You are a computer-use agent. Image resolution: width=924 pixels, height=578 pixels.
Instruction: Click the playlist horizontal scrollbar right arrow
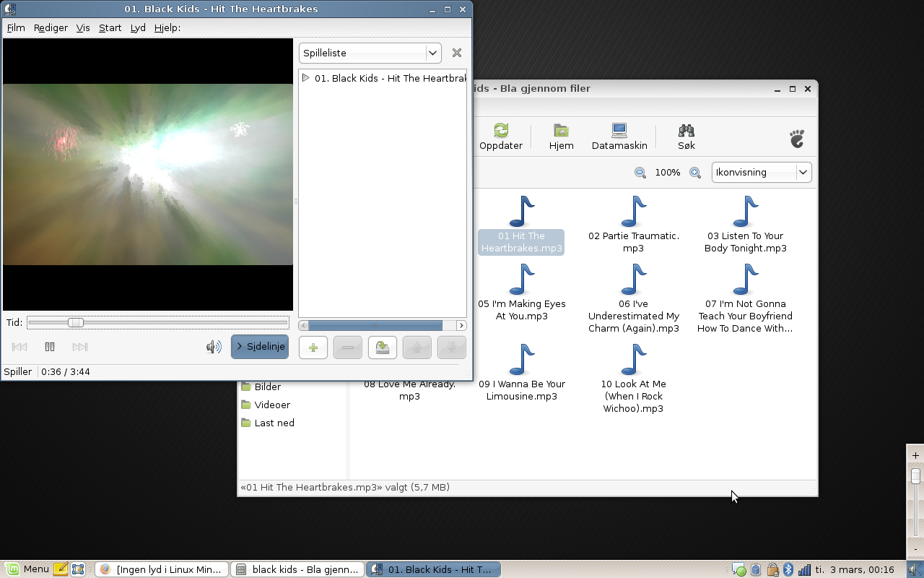click(461, 325)
